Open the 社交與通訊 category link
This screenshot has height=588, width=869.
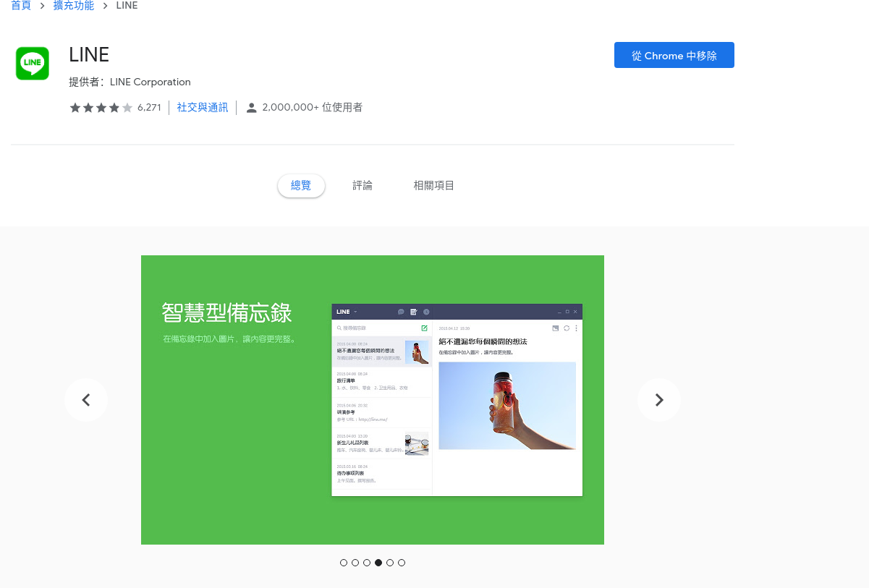[203, 108]
